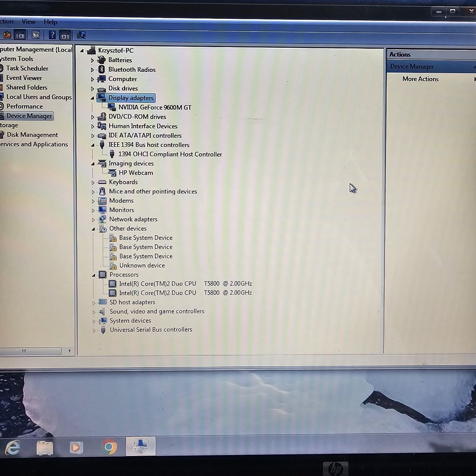Open Windows Media Player from the taskbar
The width and height of the screenshot is (476, 476).
76,447
